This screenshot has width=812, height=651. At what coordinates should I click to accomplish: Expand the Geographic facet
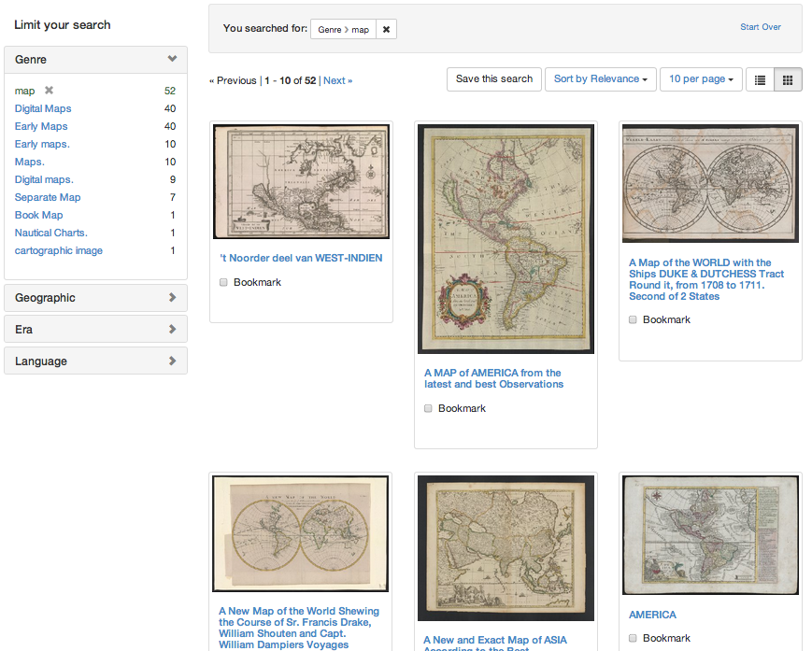pos(96,298)
